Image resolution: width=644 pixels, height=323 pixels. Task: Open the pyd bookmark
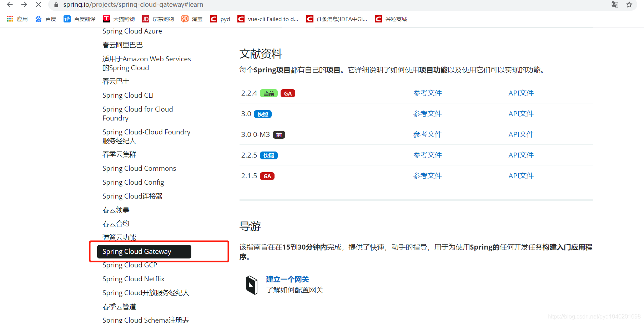[220, 19]
